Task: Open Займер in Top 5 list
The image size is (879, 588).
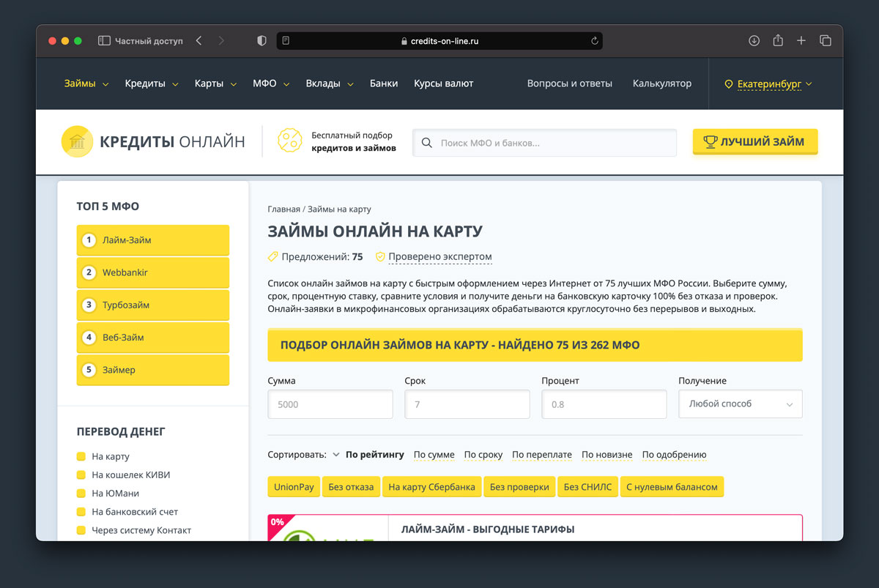Action: pyautogui.click(x=152, y=370)
